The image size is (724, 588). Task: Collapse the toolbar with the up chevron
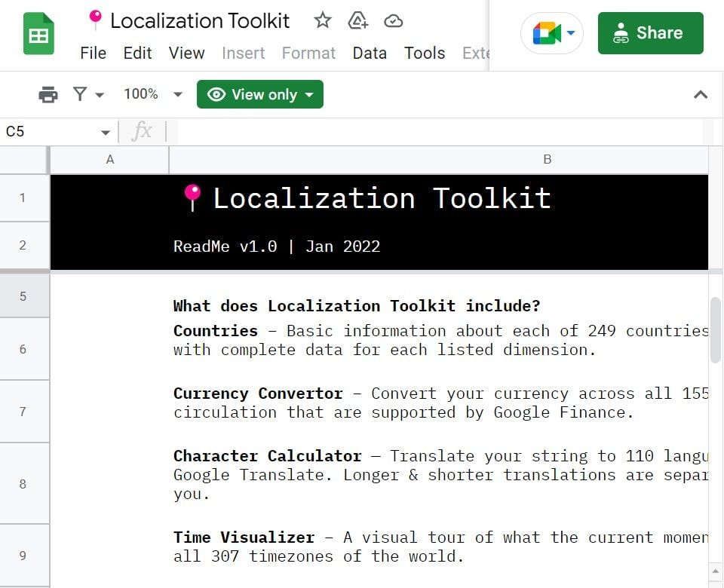coord(701,94)
